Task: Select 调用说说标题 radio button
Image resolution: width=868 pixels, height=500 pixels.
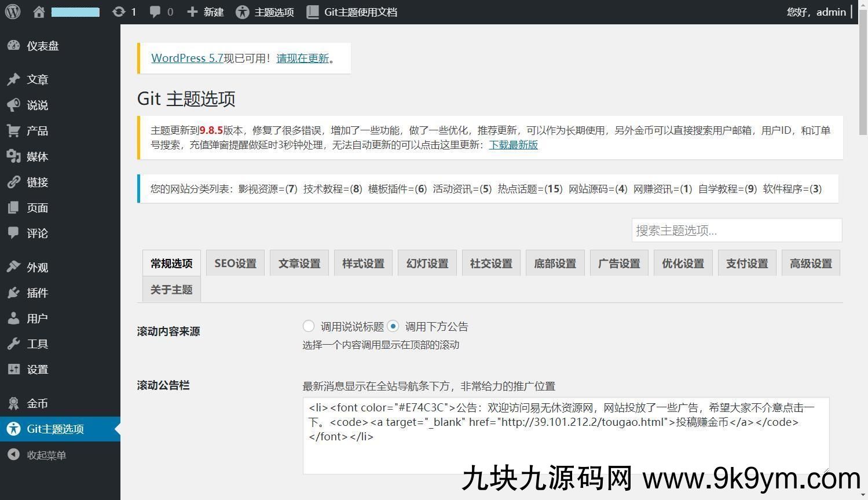Action: (x=309, y=326)
